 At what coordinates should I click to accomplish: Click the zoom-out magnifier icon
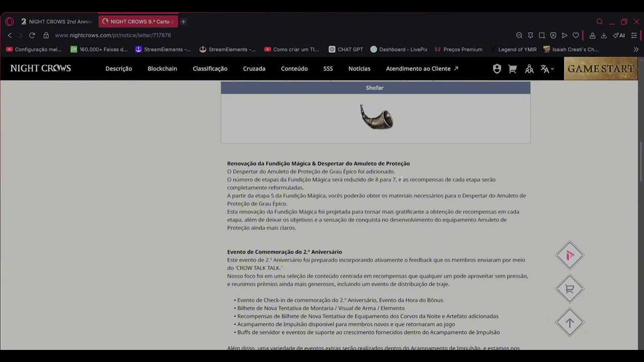tap(519, 35)
